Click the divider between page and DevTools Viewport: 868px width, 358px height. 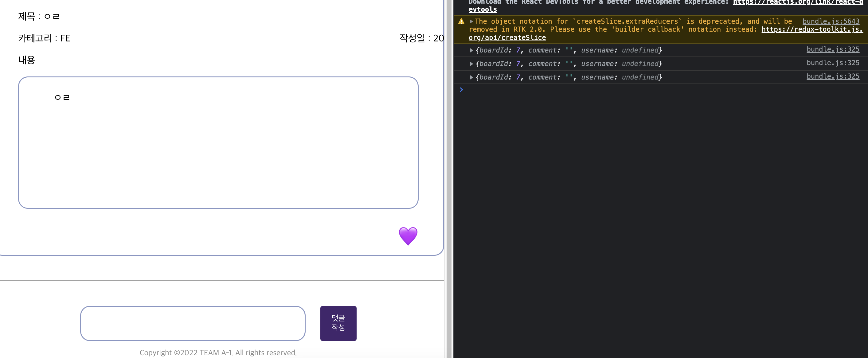(x=449, y=178)
